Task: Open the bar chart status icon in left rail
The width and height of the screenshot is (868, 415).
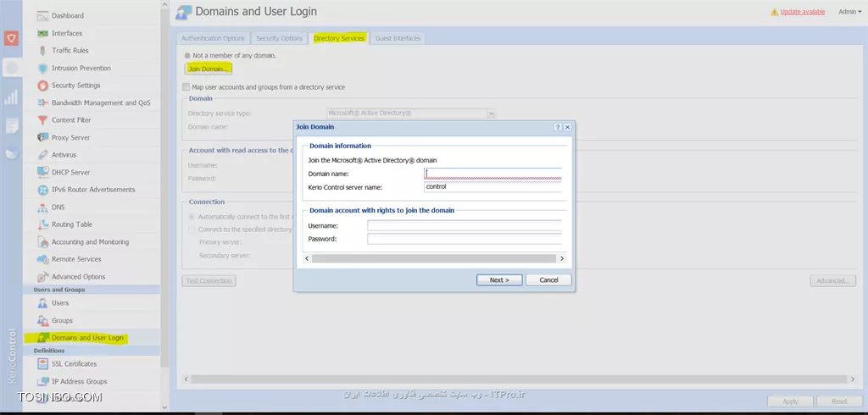Action: coord(11,97)
